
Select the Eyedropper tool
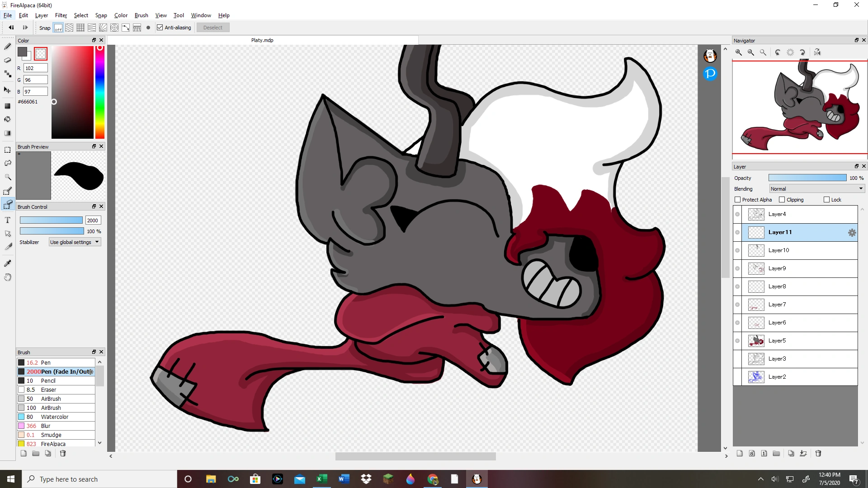point(8,263)
